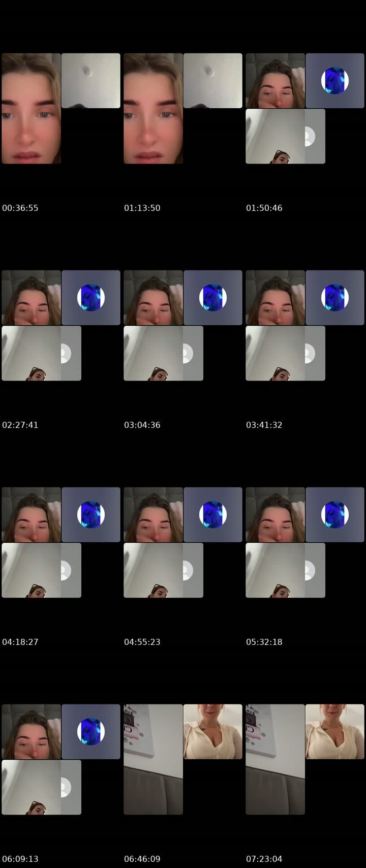366x868 pixels.
Task: Click the blue avatar circle in the 01:50:46 frame
Action: (335, 81)
